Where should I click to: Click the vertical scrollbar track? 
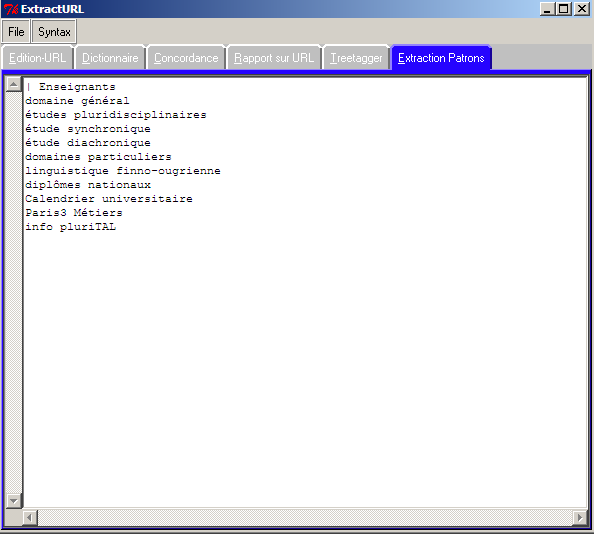[x=14, y=292]
